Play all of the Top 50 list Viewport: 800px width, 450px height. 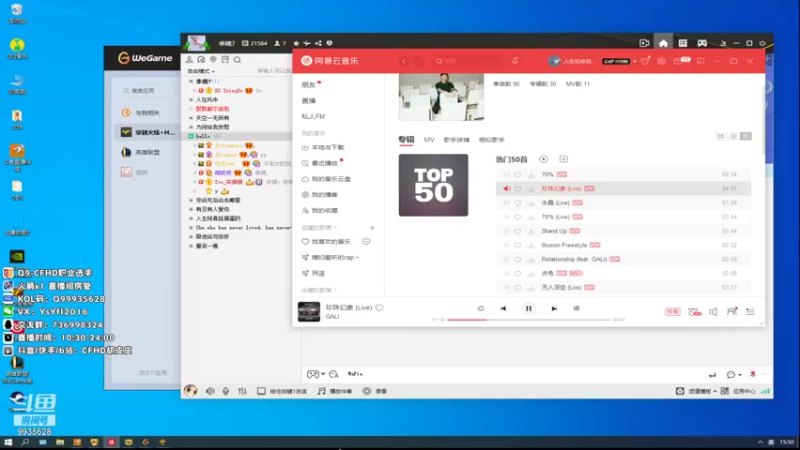point(543,159)
